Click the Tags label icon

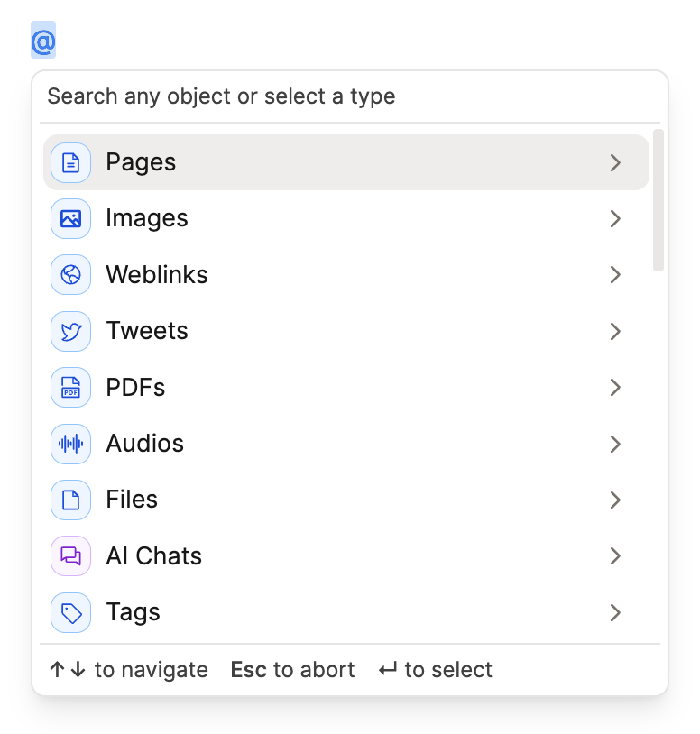(70, 612)
